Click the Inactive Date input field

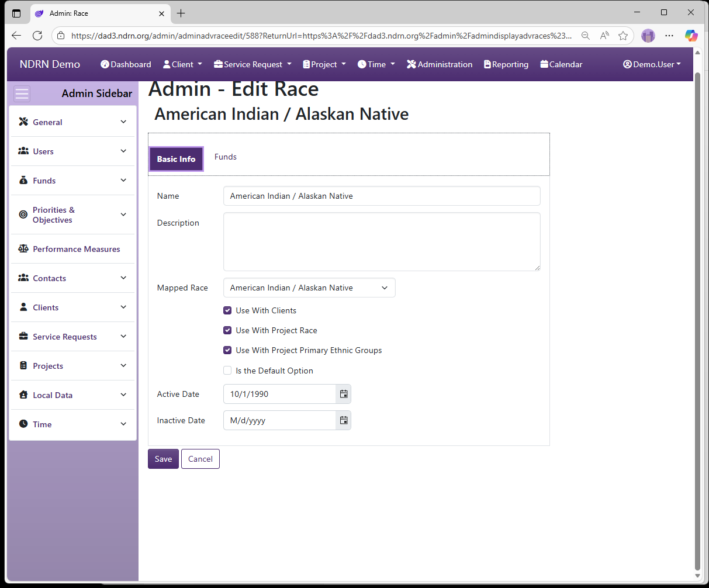(279, 420)
